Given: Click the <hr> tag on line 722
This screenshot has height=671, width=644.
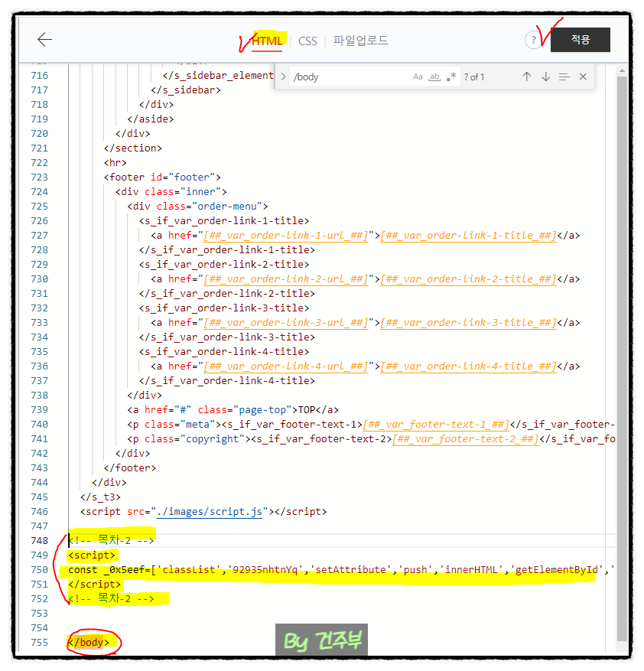Looking at the screenshot, I should coord(115,163).
